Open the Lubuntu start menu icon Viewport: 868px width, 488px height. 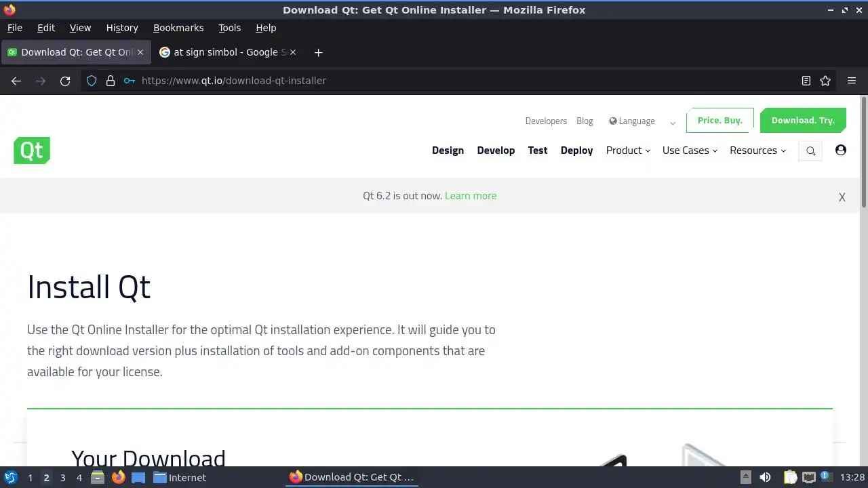coord(11,477)
